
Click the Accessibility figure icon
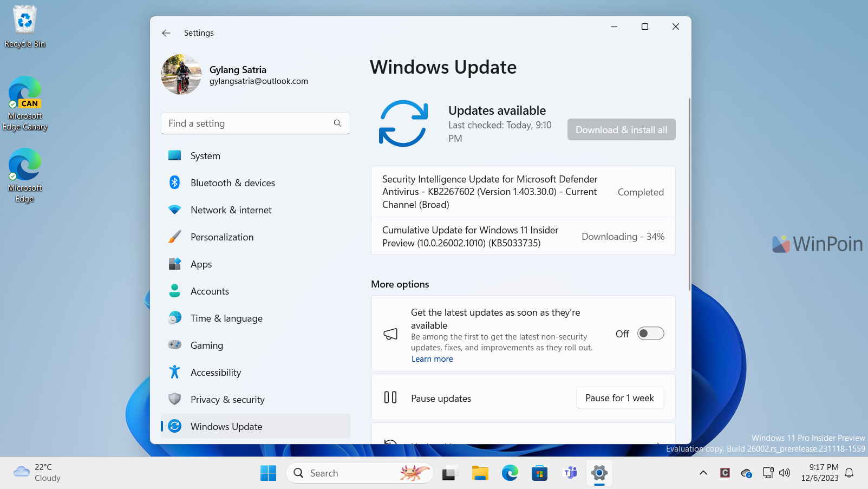point(174,372)
